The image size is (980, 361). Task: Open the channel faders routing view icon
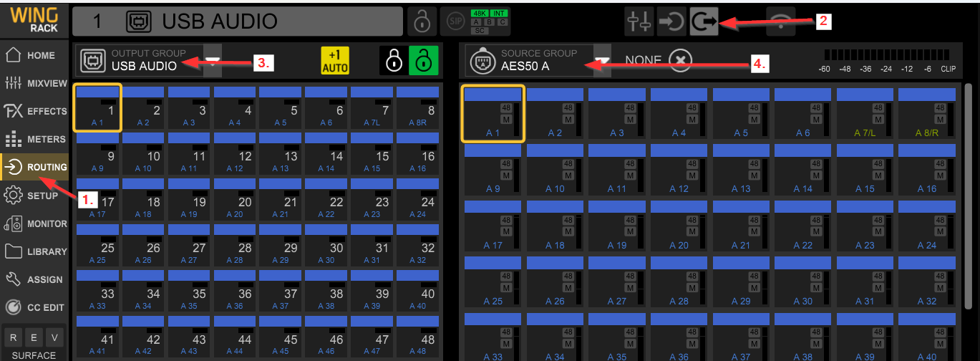click(638, 21)
